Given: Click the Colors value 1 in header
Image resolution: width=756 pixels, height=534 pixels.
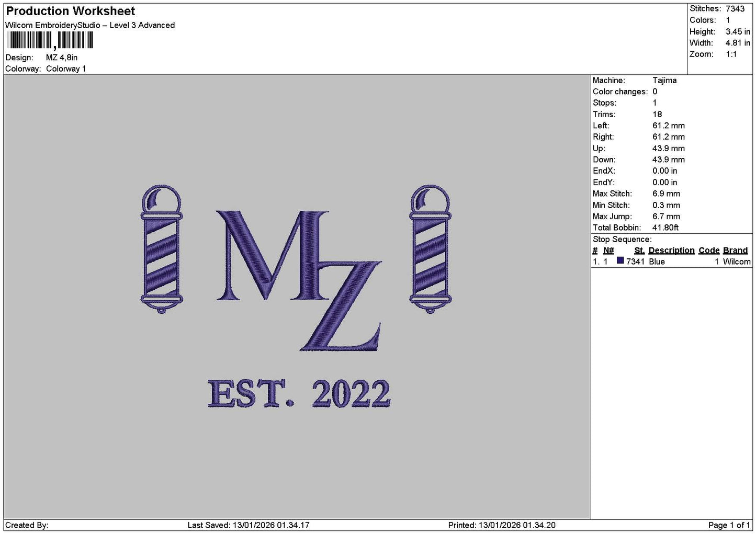Looking at the screenshot, I should 728,20.
